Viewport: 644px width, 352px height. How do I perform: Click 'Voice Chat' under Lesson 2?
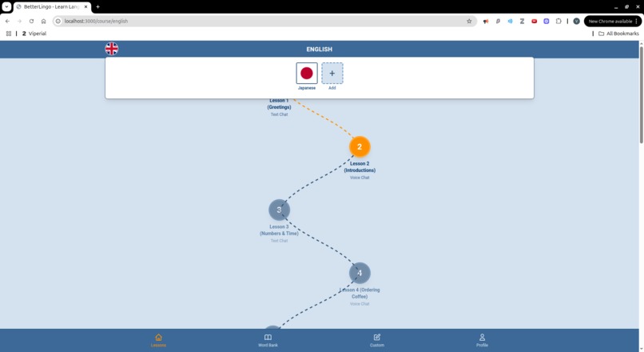(x=360, y=178)
